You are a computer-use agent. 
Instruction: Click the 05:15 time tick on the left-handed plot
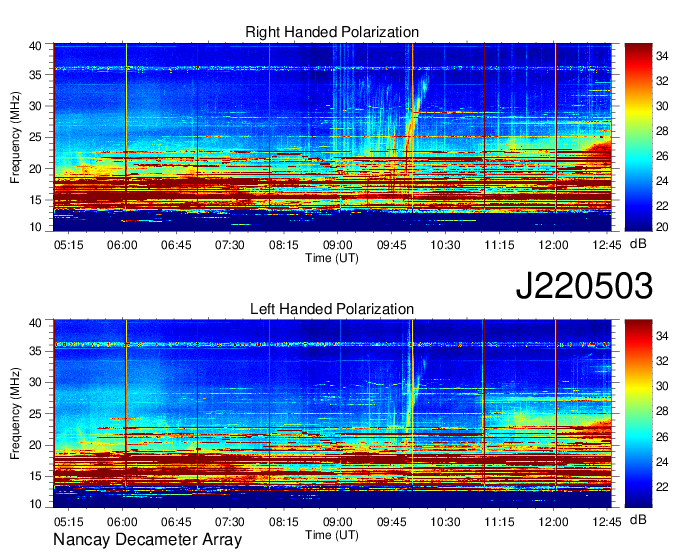pyautogui.click(x=69, y=522)
